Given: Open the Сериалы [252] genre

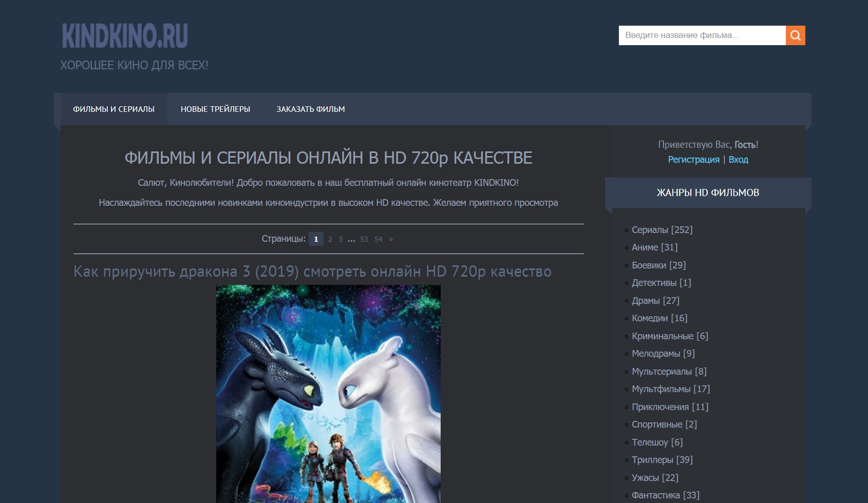Looking at the screenshot, I should tap(662, 230).
